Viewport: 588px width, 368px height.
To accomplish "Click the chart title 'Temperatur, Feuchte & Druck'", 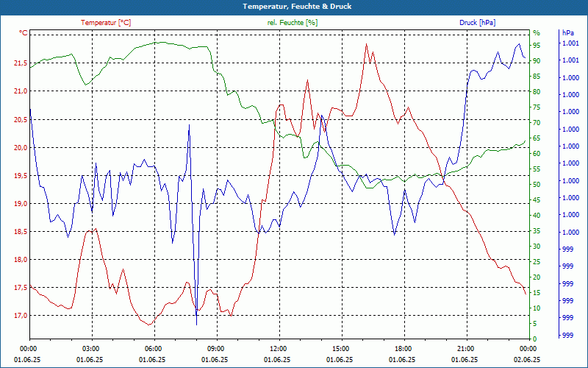I will tap(297, 7).
